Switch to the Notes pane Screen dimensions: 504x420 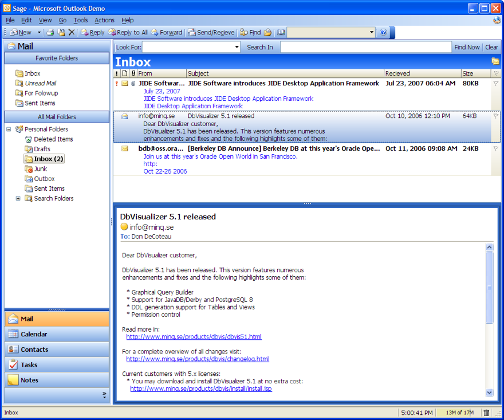[57, 380]
